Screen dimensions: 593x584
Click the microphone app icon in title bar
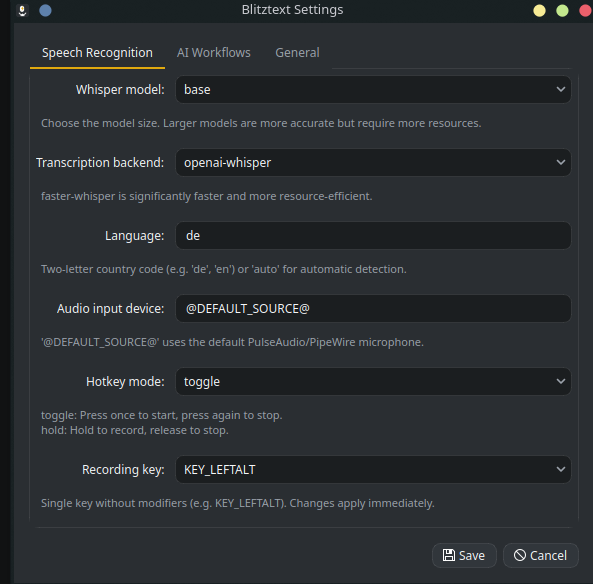point(22,10)
